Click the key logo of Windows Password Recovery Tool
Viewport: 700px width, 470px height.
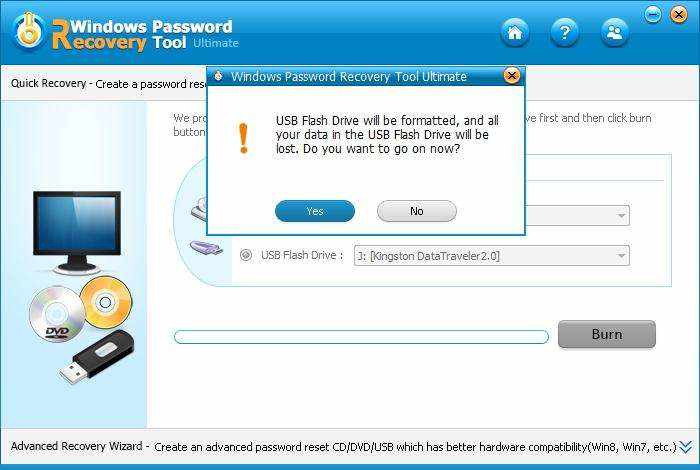(x=29, y=31)
